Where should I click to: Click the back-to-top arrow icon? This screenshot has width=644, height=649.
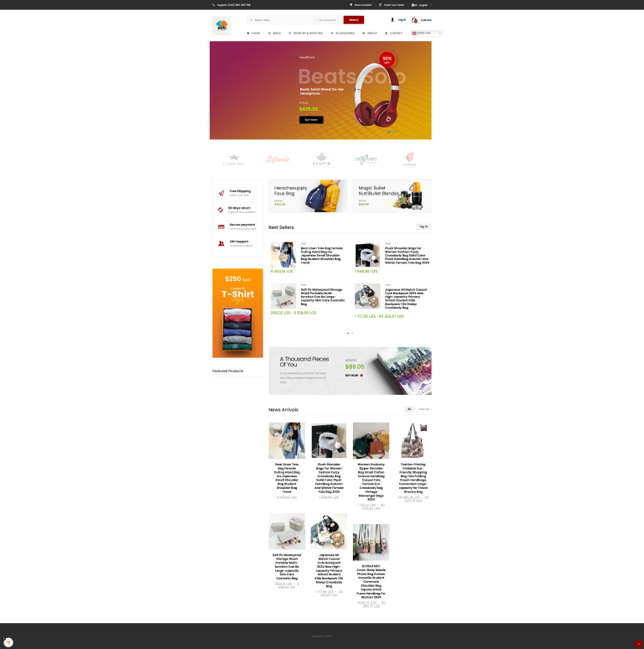click(639, 644)
